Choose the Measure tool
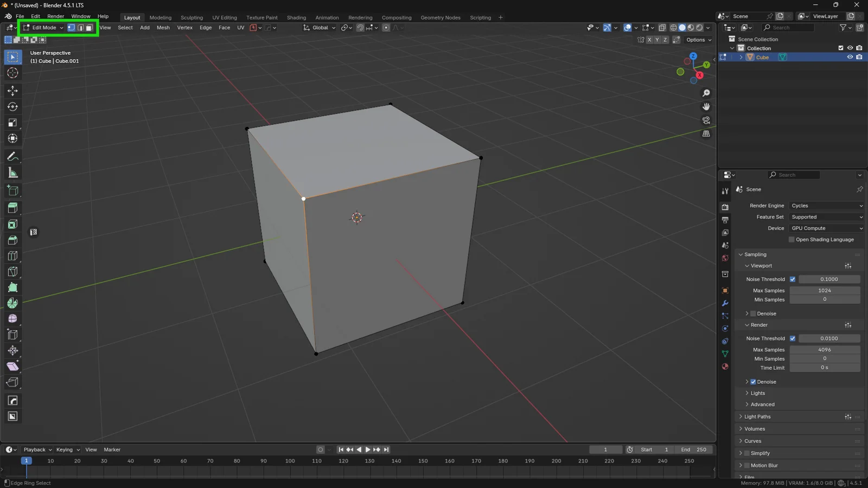Image resolution: width=868 pixels, height=488 pixels. point(12,173)
